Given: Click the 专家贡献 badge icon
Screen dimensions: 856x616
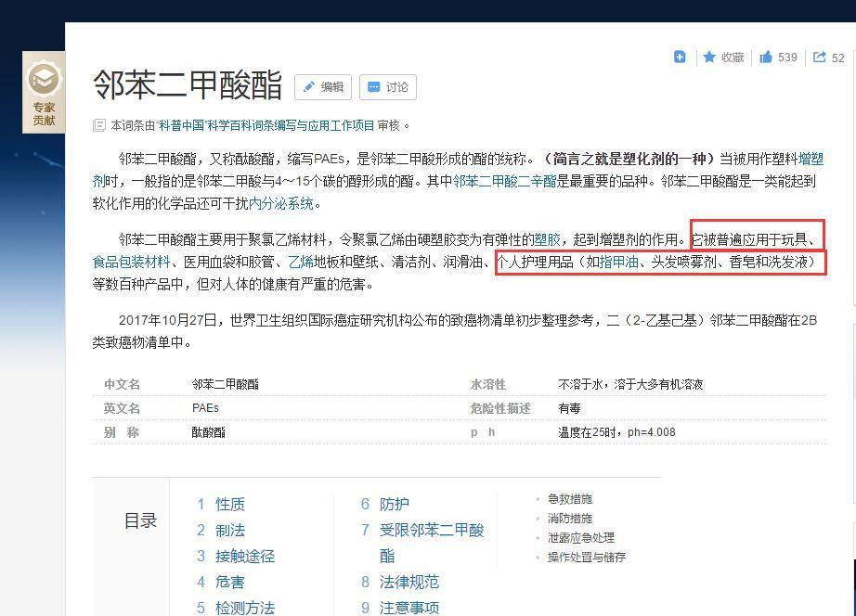Looking at the screenshot, I should pyautogui.click(x=44, y=92).
